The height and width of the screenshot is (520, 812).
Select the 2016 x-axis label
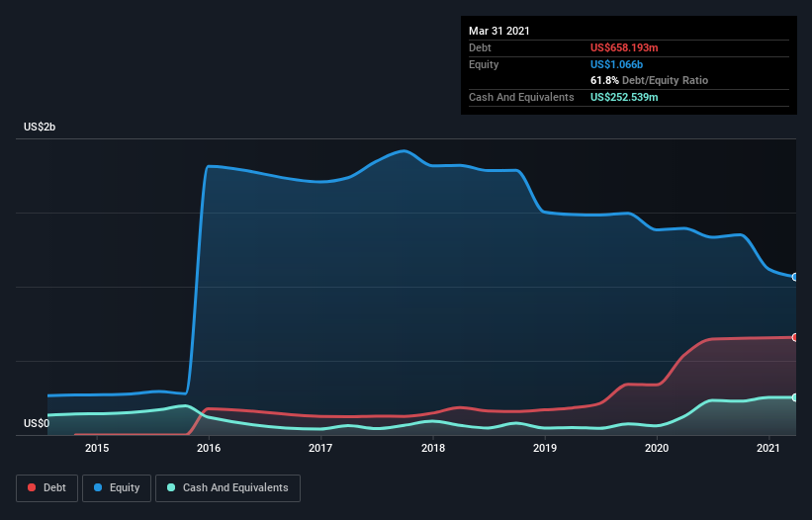(x=209, y=448)
